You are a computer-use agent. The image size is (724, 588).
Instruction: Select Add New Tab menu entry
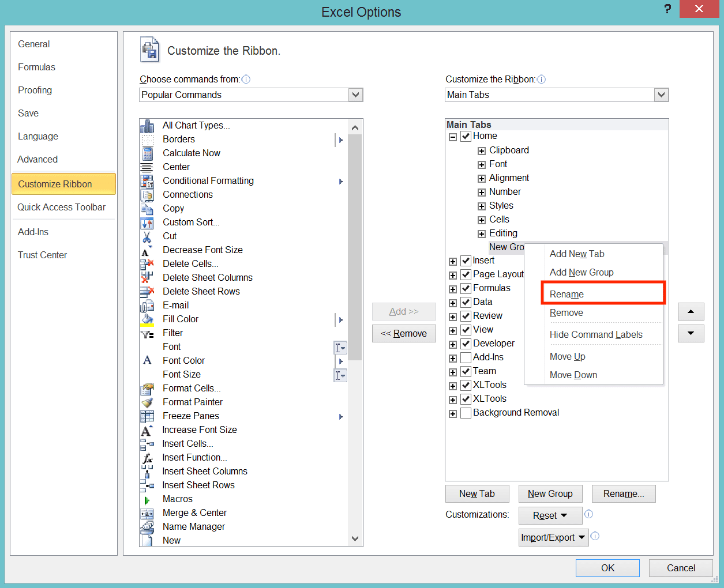[594, 254]
